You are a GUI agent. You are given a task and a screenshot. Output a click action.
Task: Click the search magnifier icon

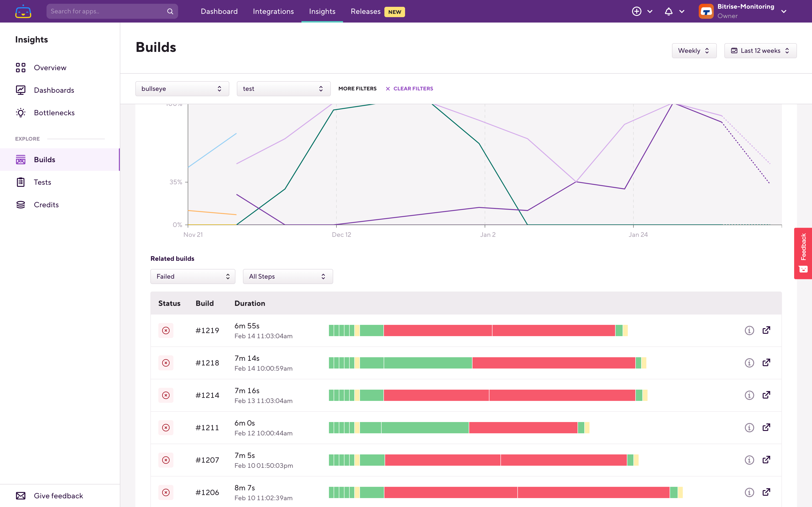[170, 12]
